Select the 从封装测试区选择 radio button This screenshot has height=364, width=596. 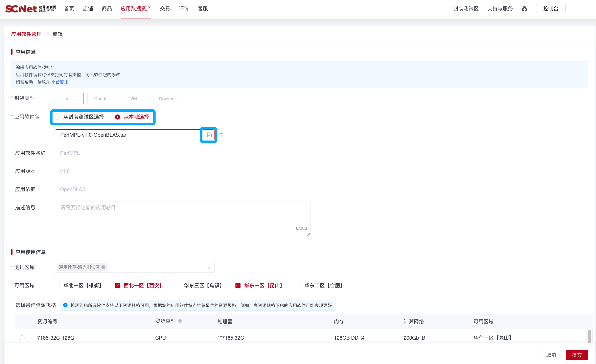57,117
